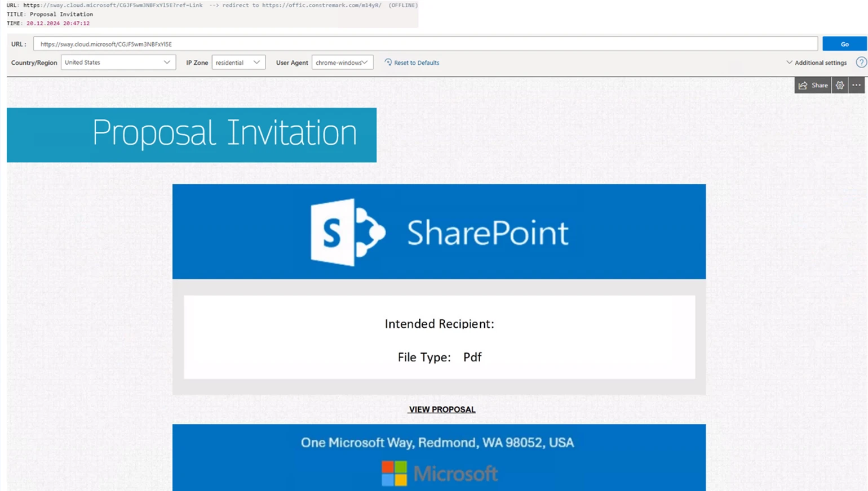Follow the VIEW PROPOSAL link

(x=442, y=409)
